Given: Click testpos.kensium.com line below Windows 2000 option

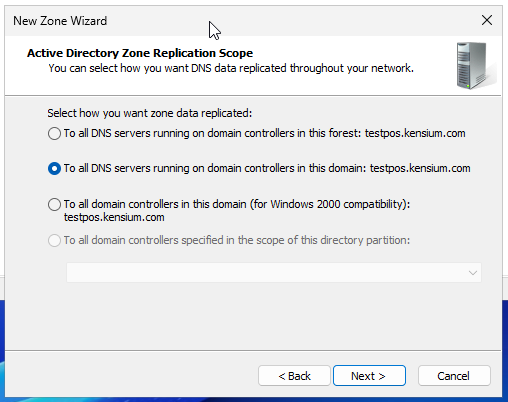Looking at the screenshot, I should (114, 217).
